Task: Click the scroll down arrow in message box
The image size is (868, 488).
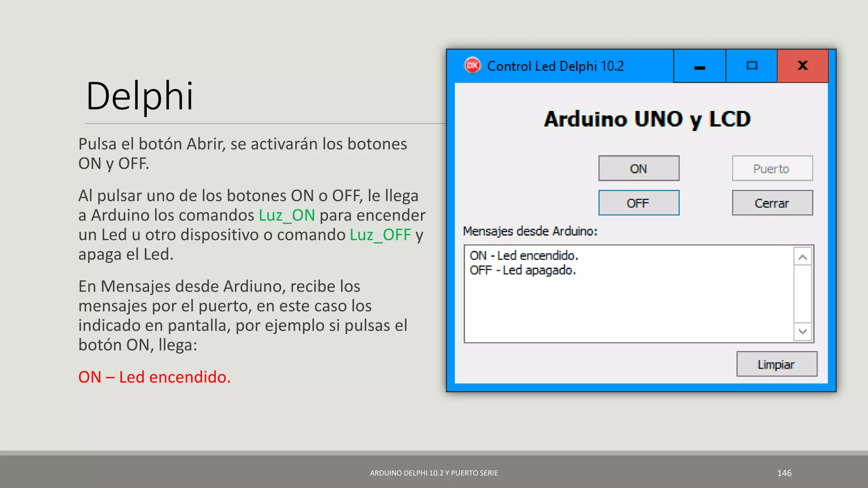Action: [802, 331]
